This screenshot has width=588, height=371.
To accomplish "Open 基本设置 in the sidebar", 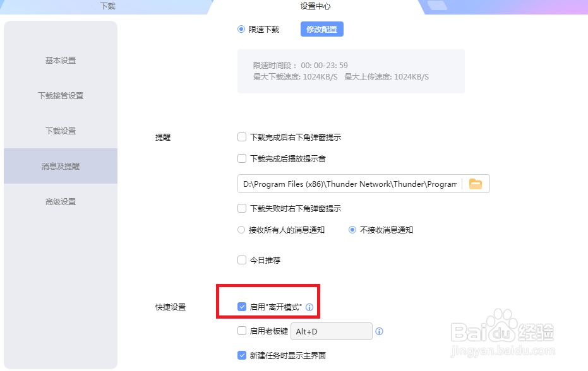I will click(61, 61).
